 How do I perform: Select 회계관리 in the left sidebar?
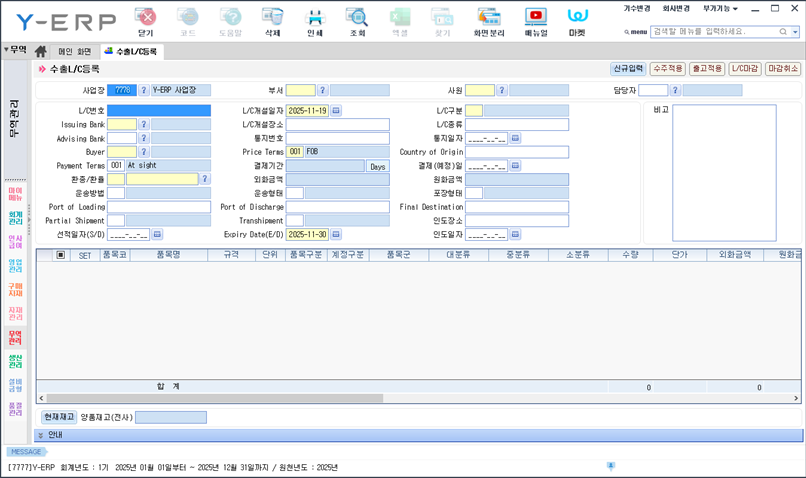tap(15, 217)
